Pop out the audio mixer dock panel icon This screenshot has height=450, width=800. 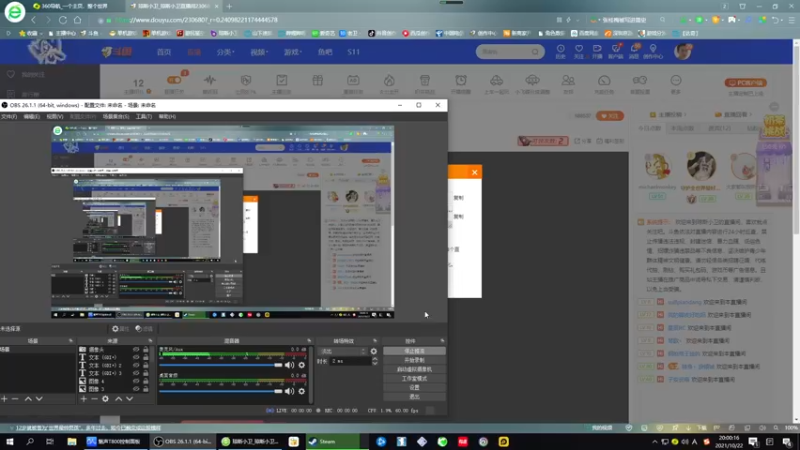click(309, 340)
